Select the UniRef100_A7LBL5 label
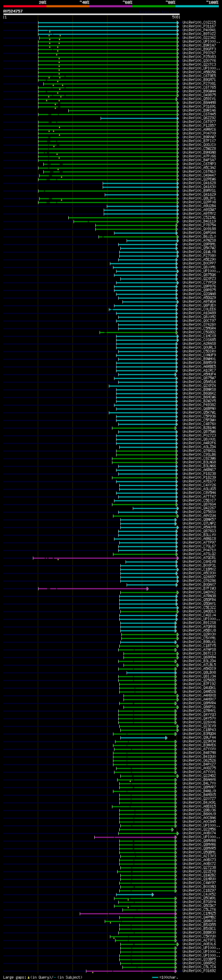Viewport: 222px width, 980px height. point(199,665)
